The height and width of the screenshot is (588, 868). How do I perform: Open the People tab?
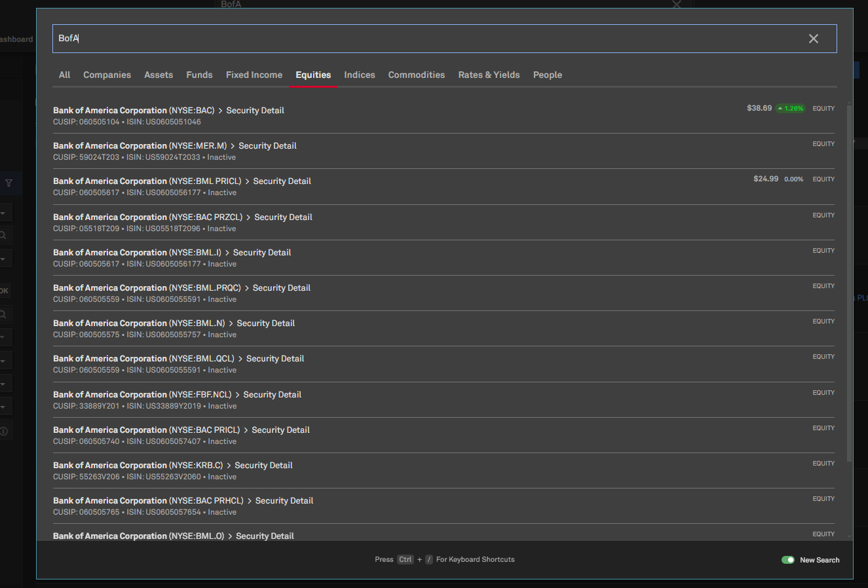(x=548, y=75)
